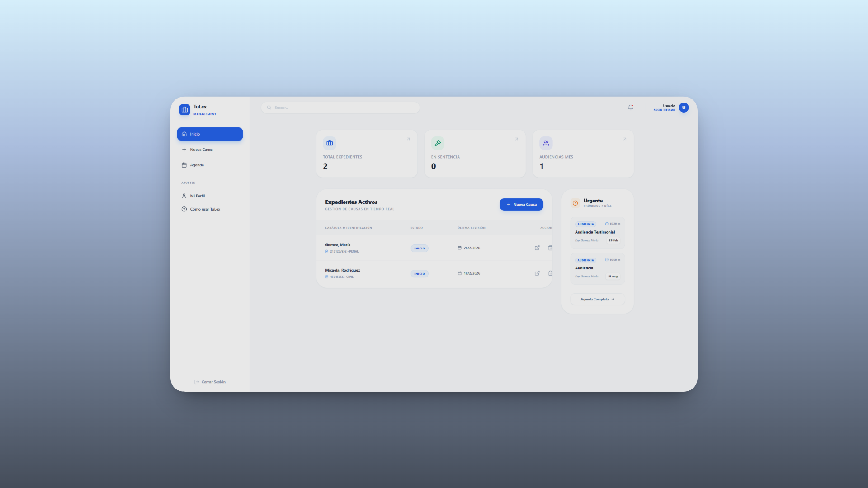Viewport: 868px width, 488px height.
Task: Click the En Sentencia label
Action: pyautogui.click(x=445, y=157)
